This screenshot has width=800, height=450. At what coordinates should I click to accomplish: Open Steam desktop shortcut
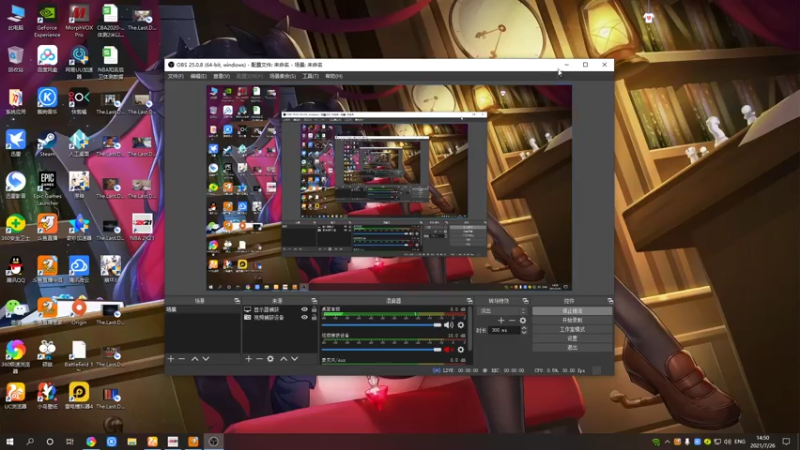click(x=47, y=144)
